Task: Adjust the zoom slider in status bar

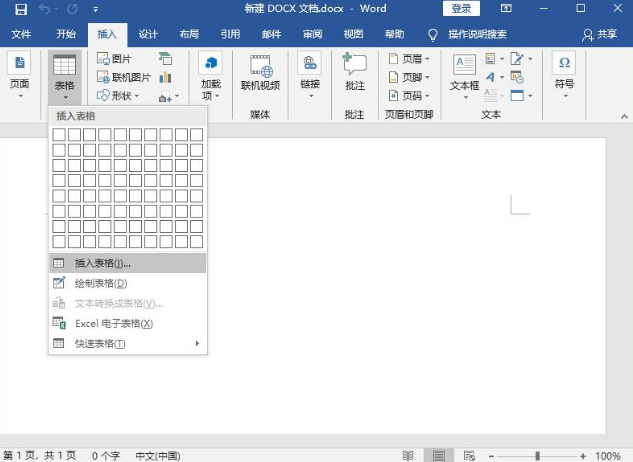Action: coord(538,455)
